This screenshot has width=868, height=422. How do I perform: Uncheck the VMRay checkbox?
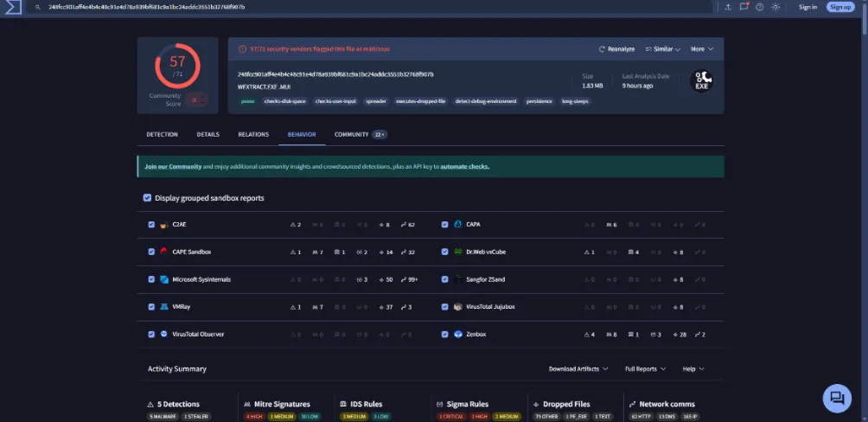point(151,307)
